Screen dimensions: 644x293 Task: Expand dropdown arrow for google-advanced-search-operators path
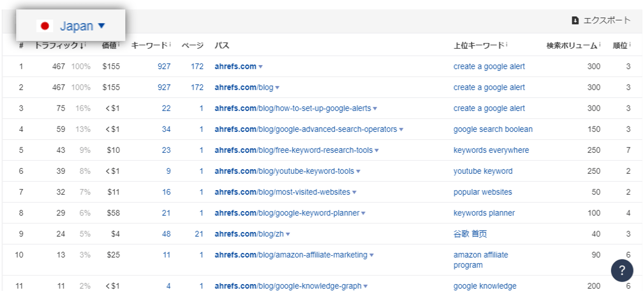click(401, 130)
